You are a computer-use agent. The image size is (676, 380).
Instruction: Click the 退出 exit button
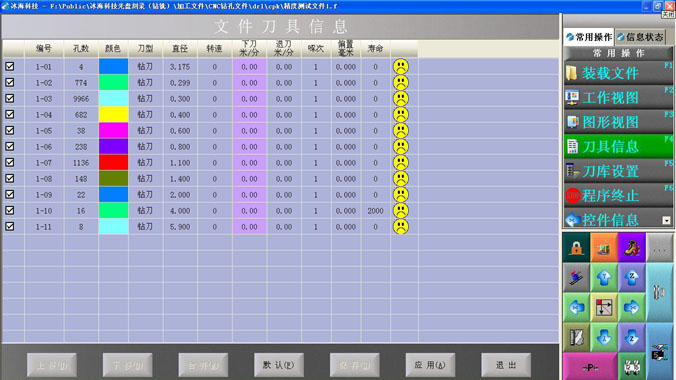(x=506, y=365)
